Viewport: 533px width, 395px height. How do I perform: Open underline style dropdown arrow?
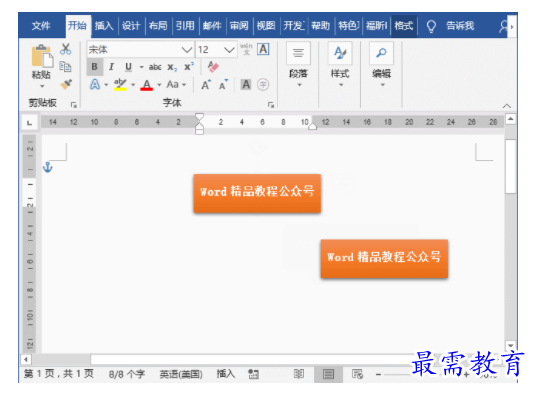[141, 67]
